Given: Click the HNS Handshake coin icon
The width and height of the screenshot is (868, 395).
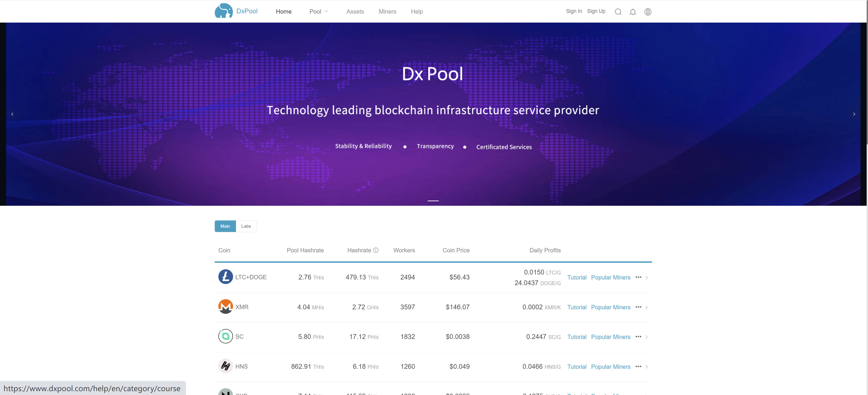Looking at the screenshot, I should point(225,366).
